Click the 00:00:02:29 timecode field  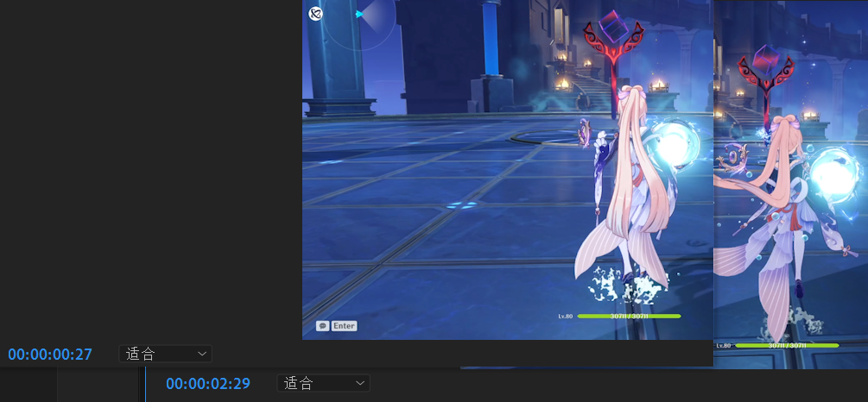pyautogui.click(x=208, y=383)
